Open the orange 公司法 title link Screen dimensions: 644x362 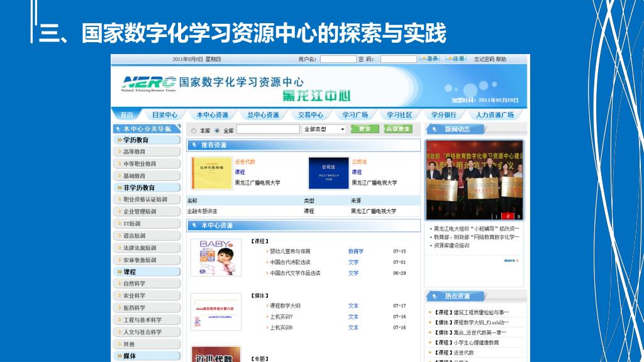[x=359, y=162]
